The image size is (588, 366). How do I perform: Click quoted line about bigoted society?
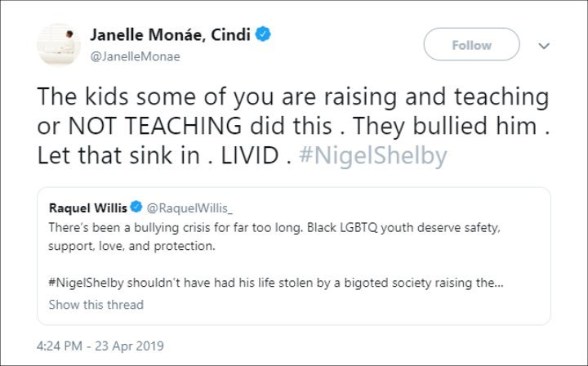point(276,283)
